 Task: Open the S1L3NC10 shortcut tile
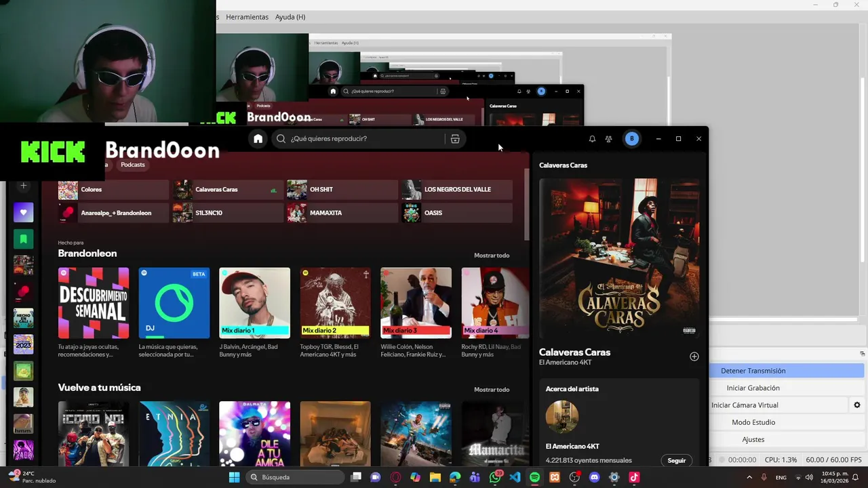pos(228,213)
